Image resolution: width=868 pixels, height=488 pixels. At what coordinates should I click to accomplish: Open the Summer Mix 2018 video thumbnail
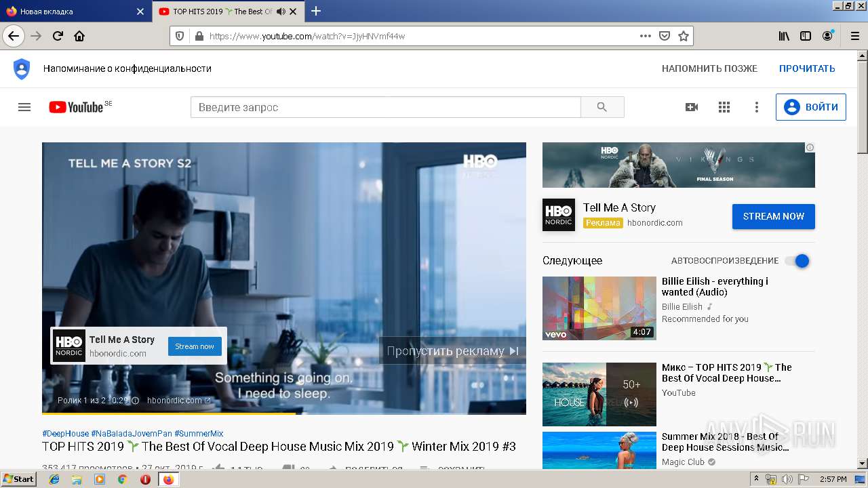pos(599,451)
